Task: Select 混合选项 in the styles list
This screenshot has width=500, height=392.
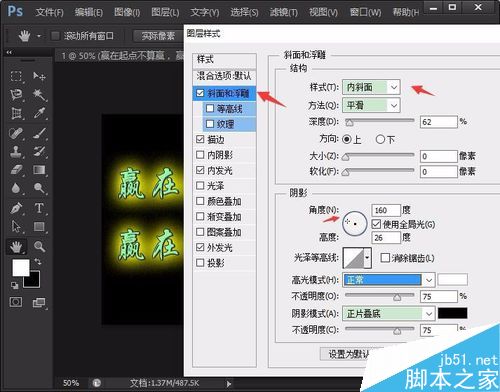Action: pos(224,76)
